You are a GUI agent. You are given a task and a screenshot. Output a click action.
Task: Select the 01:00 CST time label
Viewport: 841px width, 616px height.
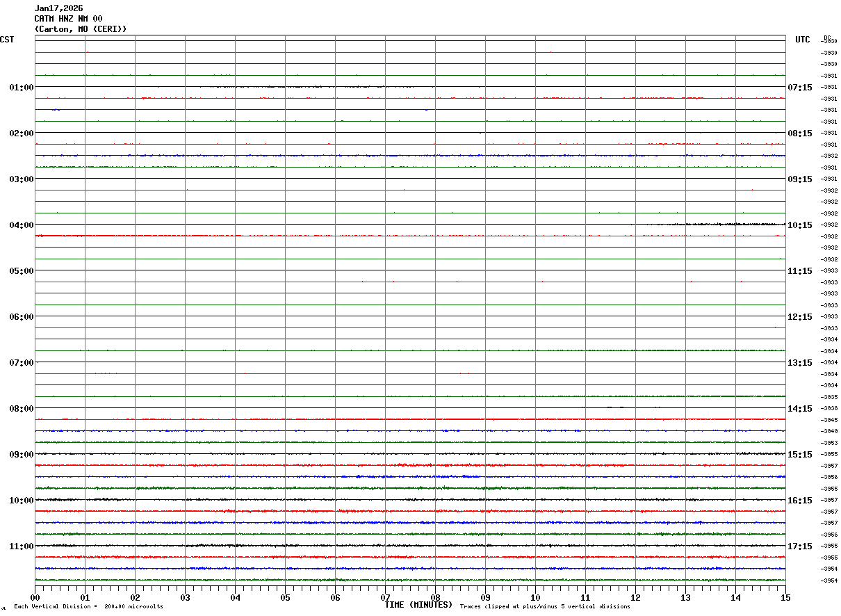coord(22,88)
